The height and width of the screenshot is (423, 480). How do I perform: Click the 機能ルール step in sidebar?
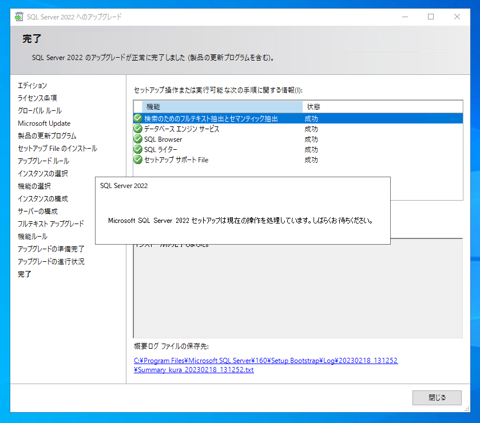click(33, 236)
